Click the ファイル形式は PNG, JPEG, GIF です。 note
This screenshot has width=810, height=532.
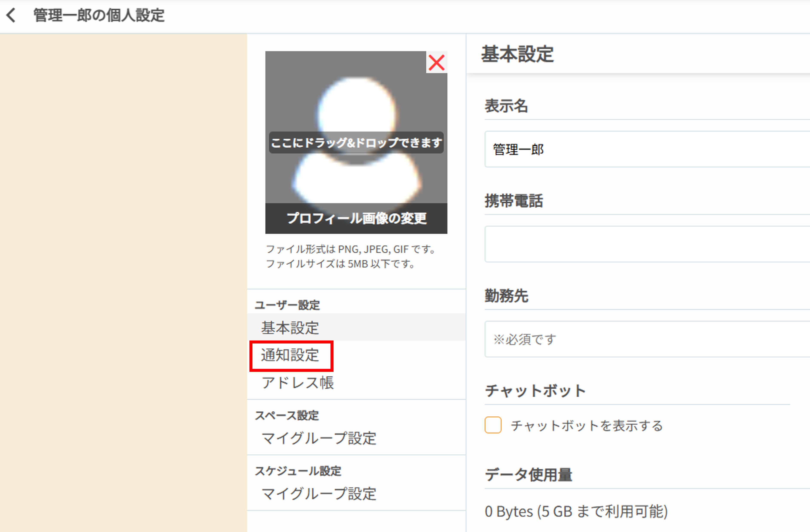[x=350, y=249]
